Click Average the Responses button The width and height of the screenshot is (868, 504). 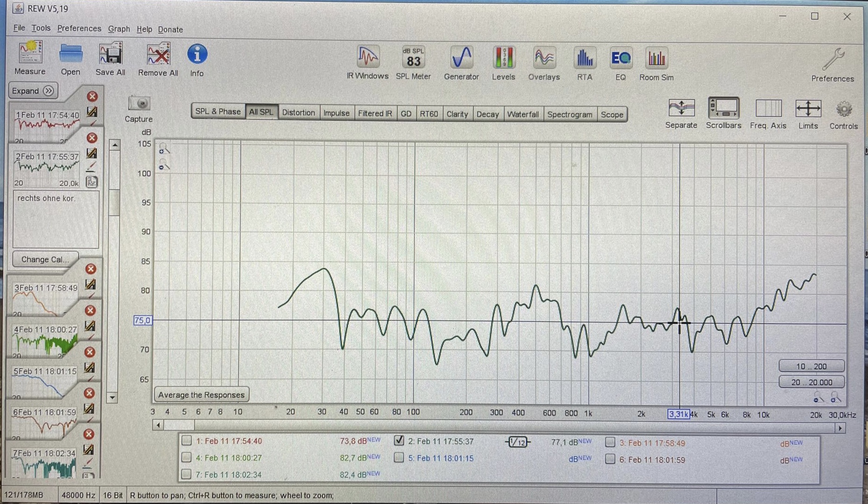click(x=201, y=395)
